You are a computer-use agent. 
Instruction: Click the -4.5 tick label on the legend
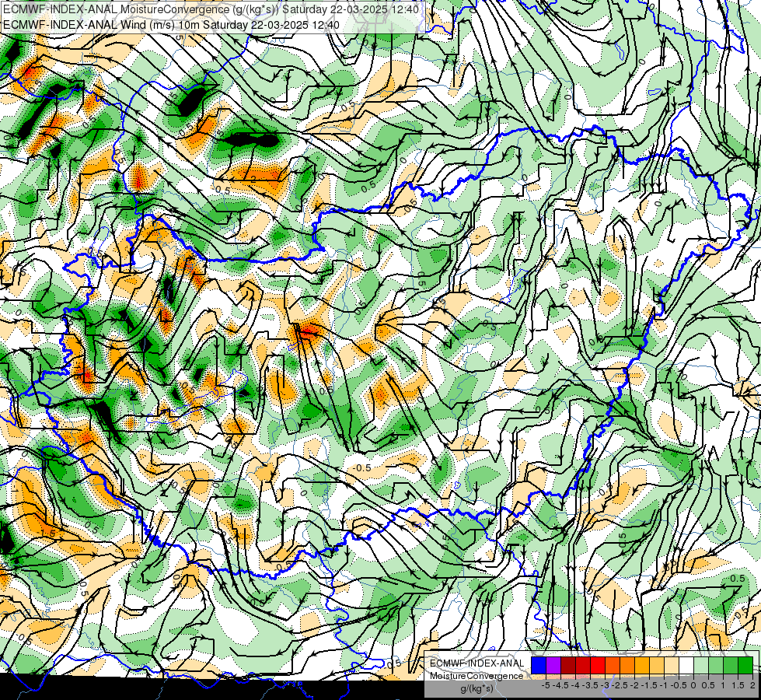click(560, 685)
